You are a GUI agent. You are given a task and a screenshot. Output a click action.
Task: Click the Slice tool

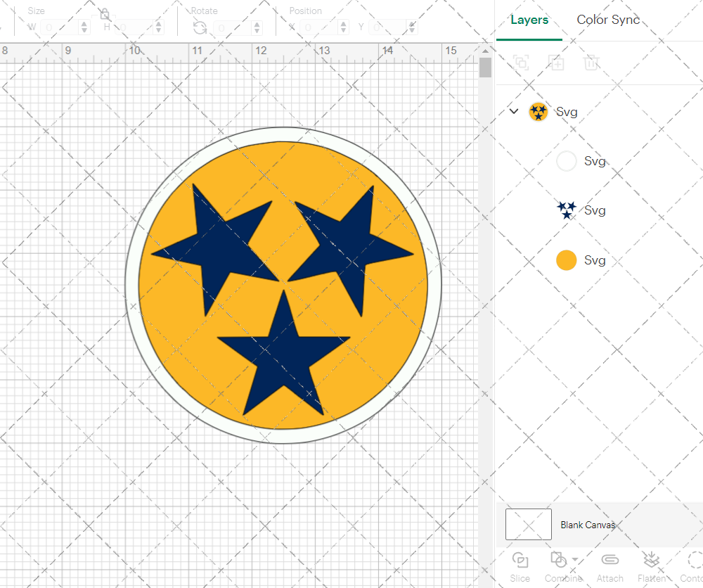point(520,567)
